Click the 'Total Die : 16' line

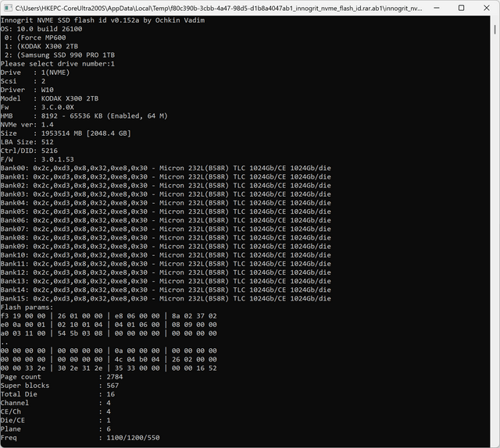(x=58, y=394)
